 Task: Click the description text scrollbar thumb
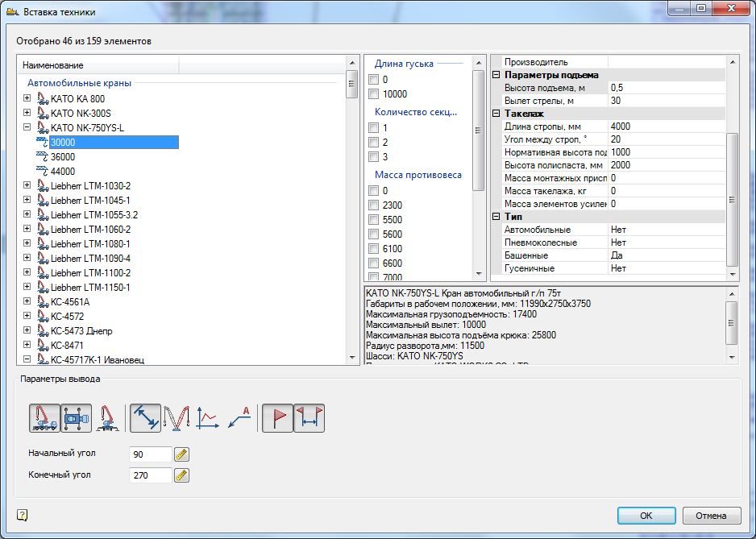(x=732, y=323)
